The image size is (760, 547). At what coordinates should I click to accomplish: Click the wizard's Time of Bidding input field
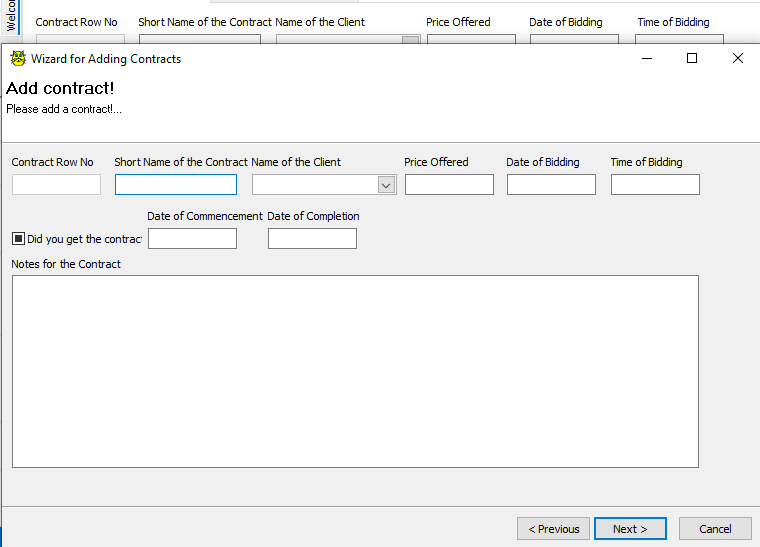coord(655,185)
